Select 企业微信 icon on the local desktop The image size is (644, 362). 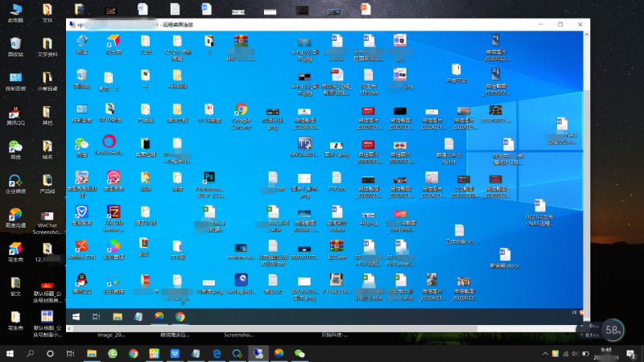coord(15,180)
